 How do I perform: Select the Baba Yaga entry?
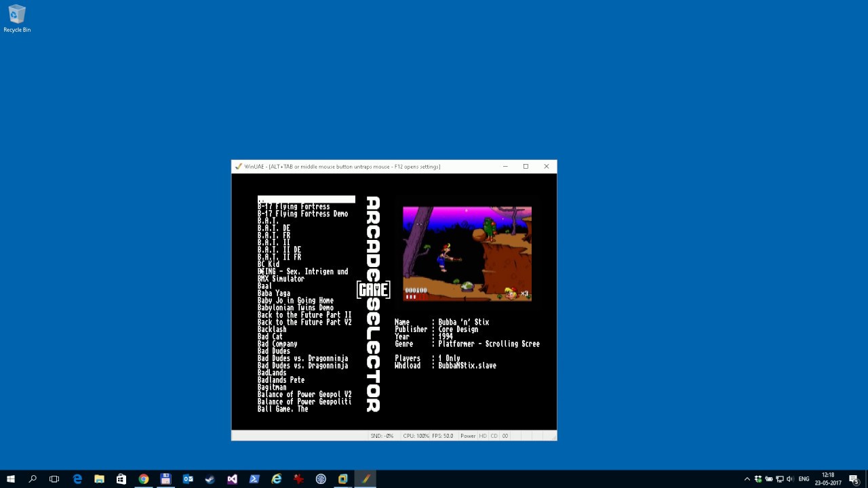[x=274, y=293]
